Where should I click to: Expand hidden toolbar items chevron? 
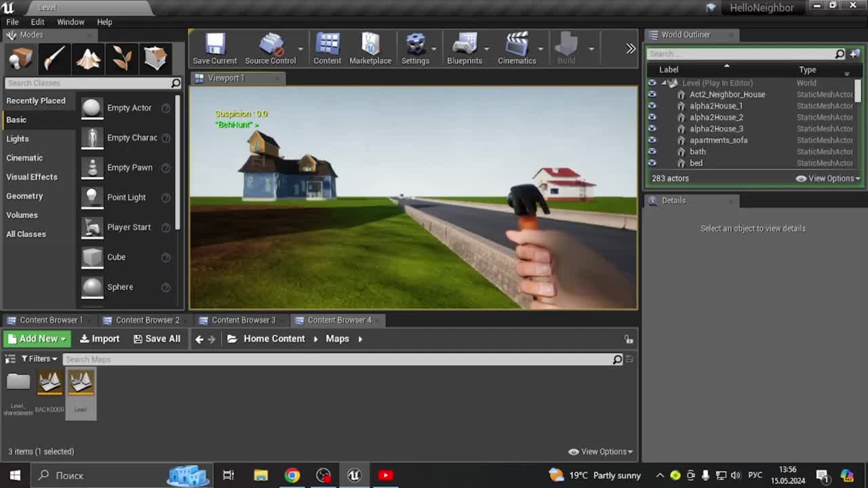click(631, 49)
